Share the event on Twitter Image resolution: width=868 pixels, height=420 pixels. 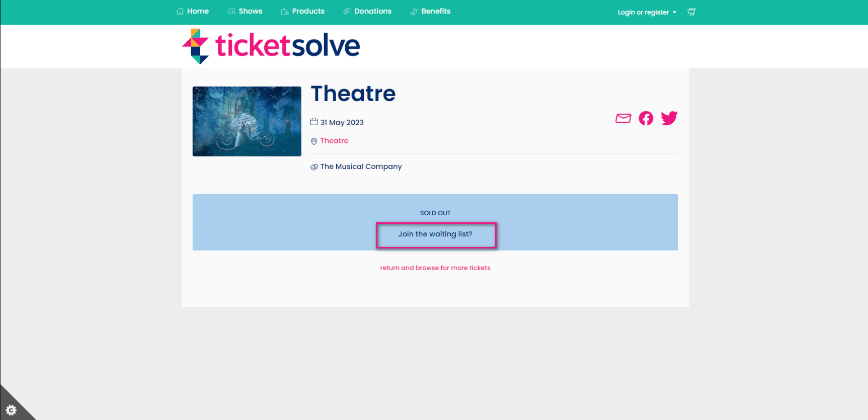pyautogui.click(x=669, y=118)
